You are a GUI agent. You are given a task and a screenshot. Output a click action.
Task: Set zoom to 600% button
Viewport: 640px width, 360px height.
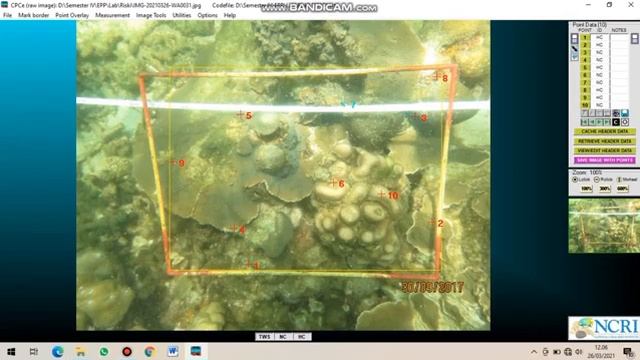622,189
